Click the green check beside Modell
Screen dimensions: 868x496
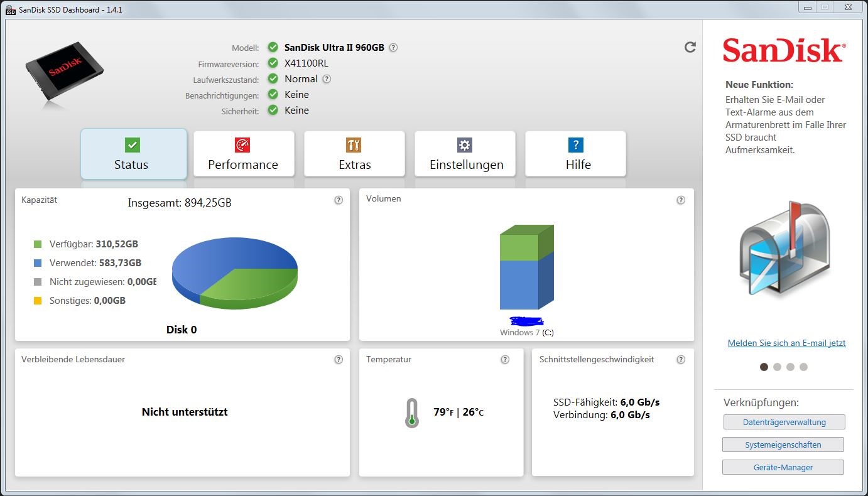273,47
